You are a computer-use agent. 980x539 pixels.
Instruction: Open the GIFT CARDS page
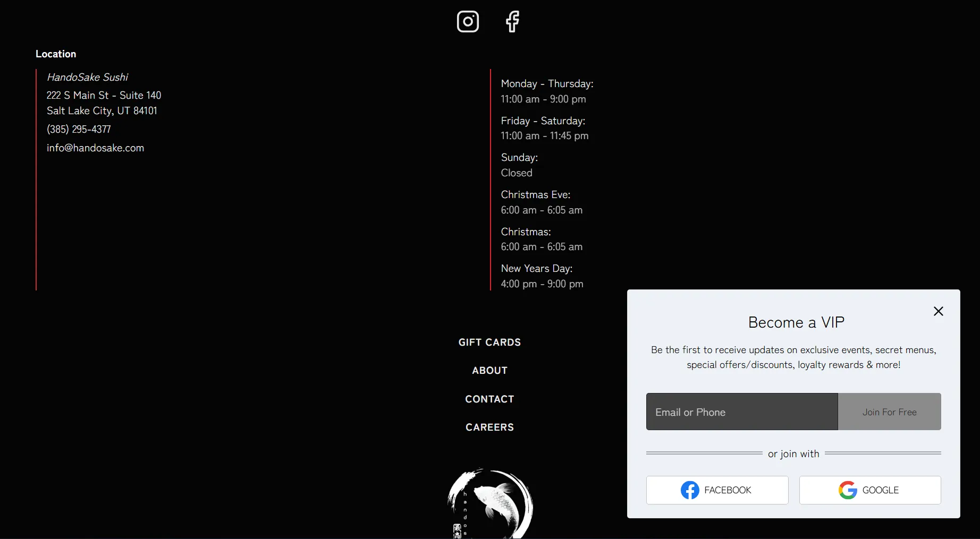[x=489, y=342]
